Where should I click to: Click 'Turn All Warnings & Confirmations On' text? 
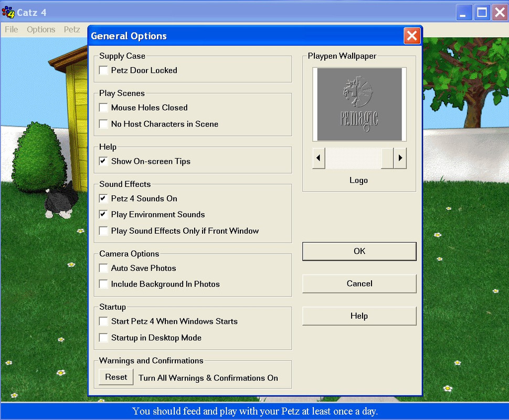(x=208, y=378)
